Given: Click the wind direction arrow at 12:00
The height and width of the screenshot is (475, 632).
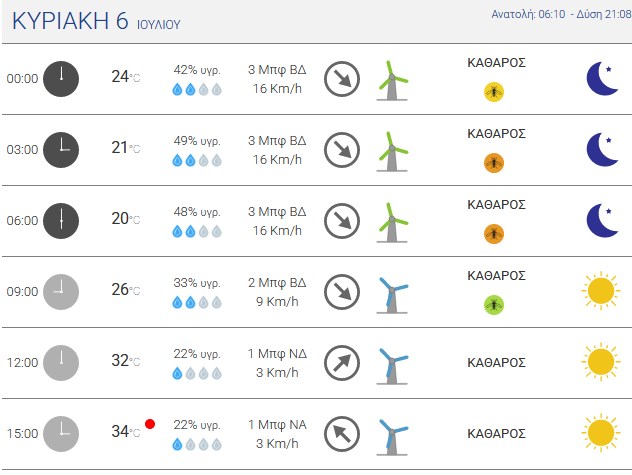Looking at the screenshot, I should coord(342,362).
